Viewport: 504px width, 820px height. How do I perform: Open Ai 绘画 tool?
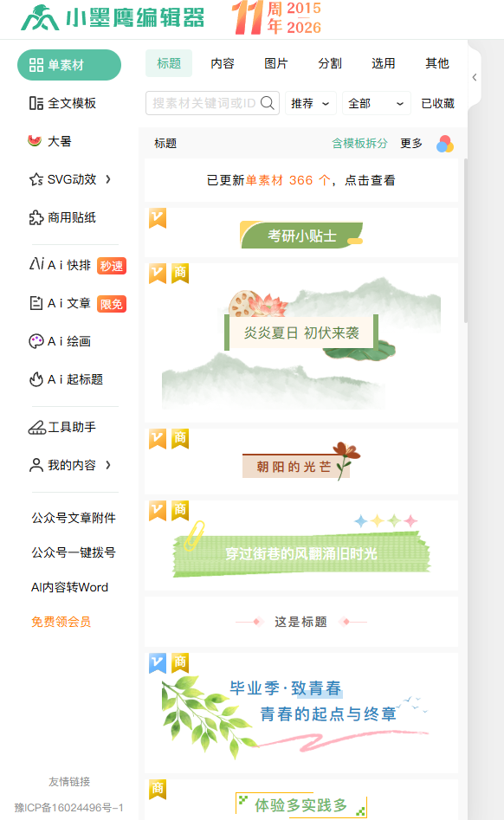tap(69, 341)
